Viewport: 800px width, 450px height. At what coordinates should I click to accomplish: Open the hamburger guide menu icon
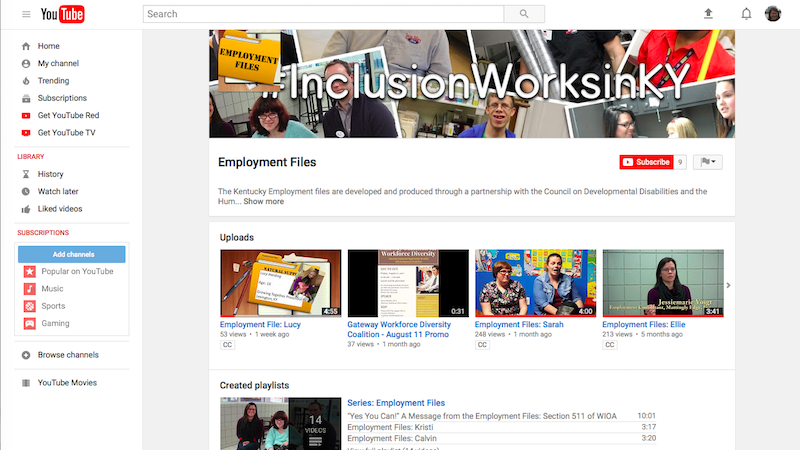pos(26,14)
